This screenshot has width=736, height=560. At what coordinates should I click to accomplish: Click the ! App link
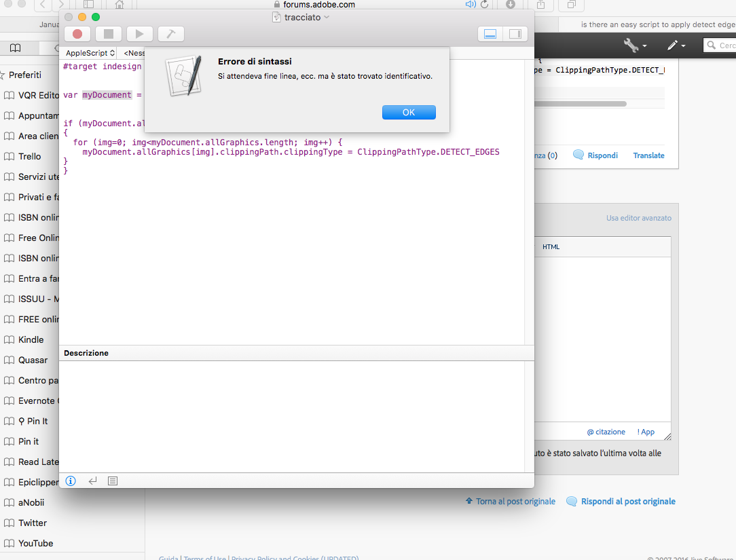646,432
